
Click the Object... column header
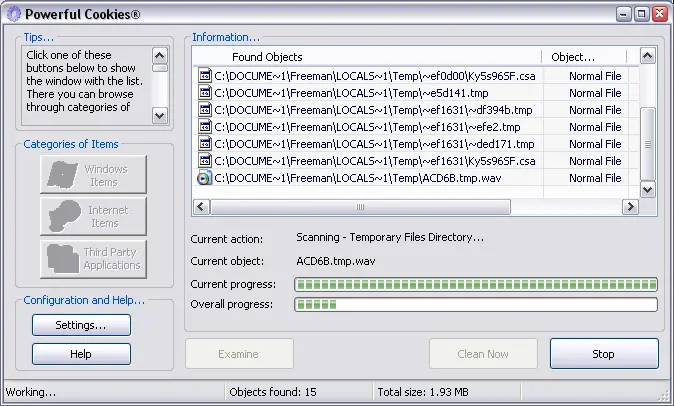584,57
